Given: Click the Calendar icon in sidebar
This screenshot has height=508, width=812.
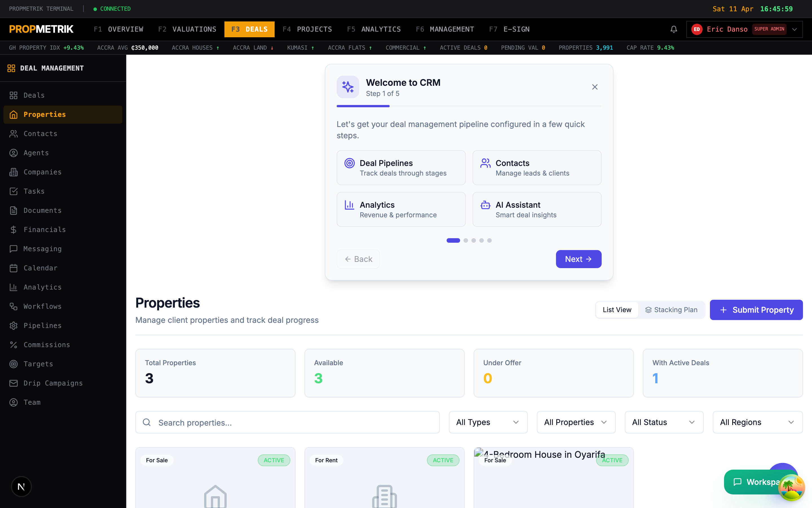Looking at the screenshot, I should (x=14, y=268).
